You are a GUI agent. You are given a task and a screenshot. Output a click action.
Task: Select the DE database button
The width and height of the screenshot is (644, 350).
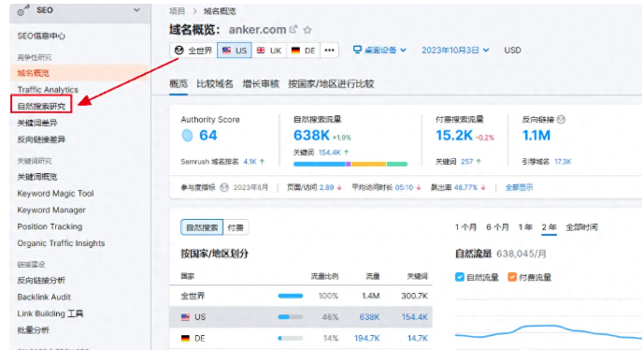click(303, 51)
